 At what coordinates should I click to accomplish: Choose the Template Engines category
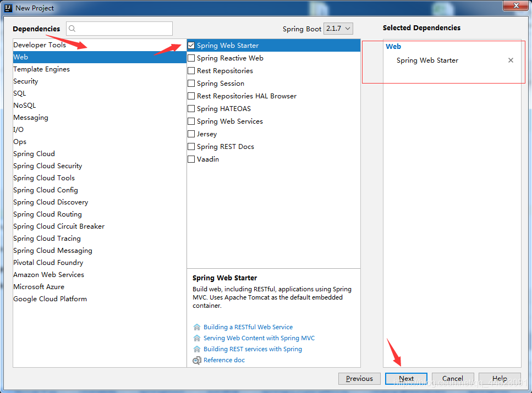[100, 69]
